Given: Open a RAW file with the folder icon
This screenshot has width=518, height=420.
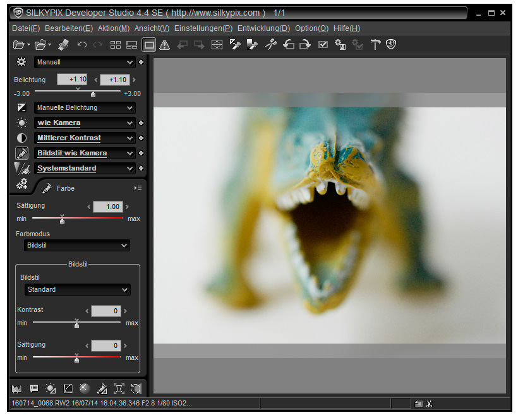Looking at the screenshot, I should coord(19,44).
